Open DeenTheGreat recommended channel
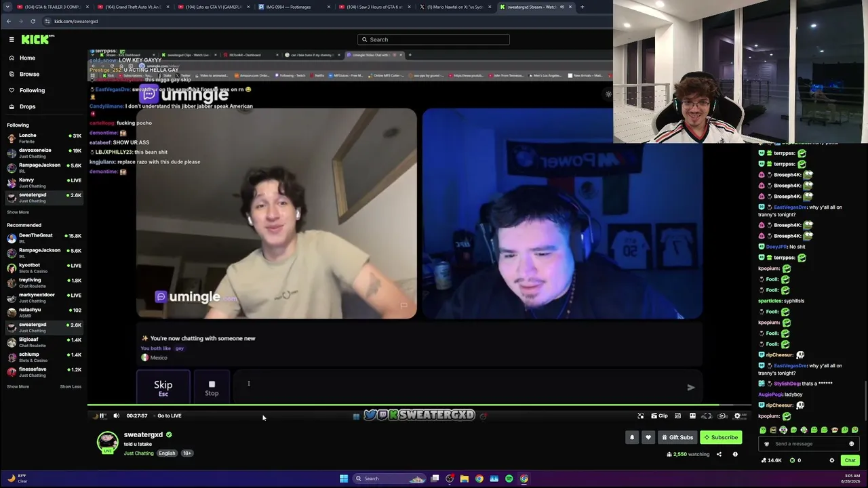This screenshot has height=488, width=868. click(43, 238)
